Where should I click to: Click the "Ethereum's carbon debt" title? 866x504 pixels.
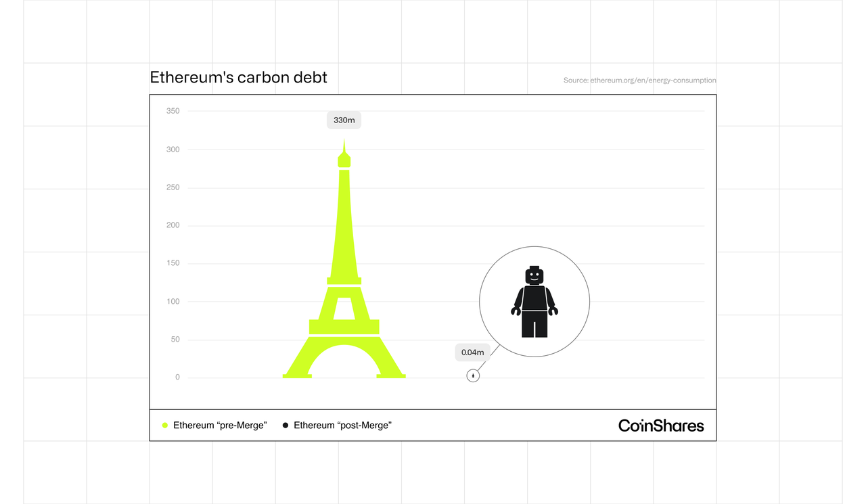[238, 78]
